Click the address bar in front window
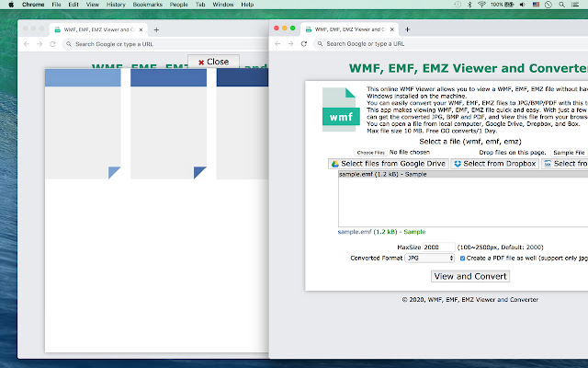 point(450,43)
